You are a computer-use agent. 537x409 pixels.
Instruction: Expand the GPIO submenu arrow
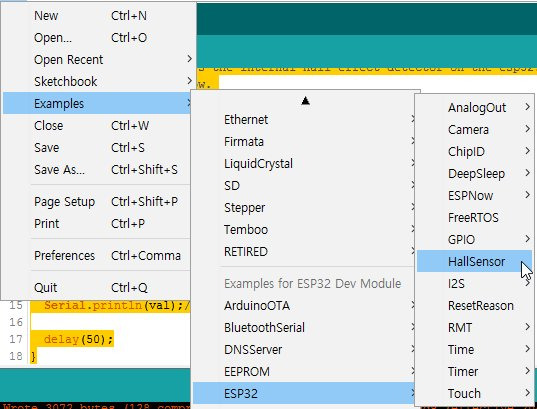(x=527, y=239)
